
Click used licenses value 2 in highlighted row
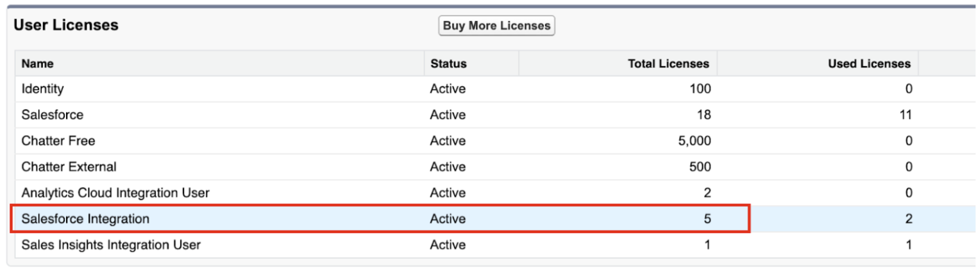pyautogui.click(x=909, y=219)
